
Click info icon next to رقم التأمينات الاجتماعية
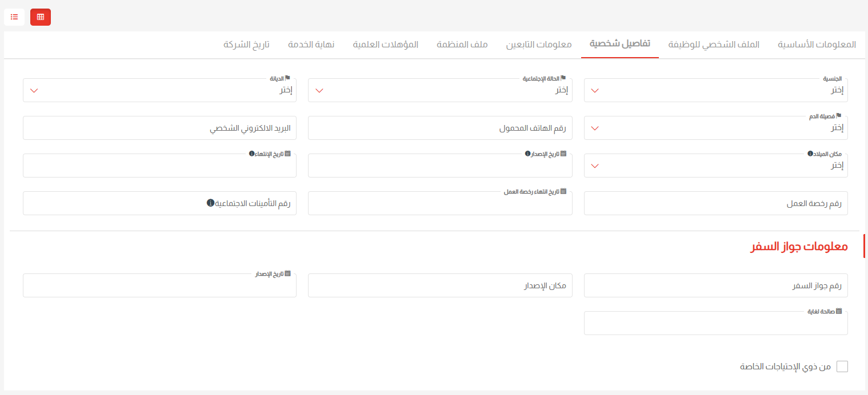point(210,203)
